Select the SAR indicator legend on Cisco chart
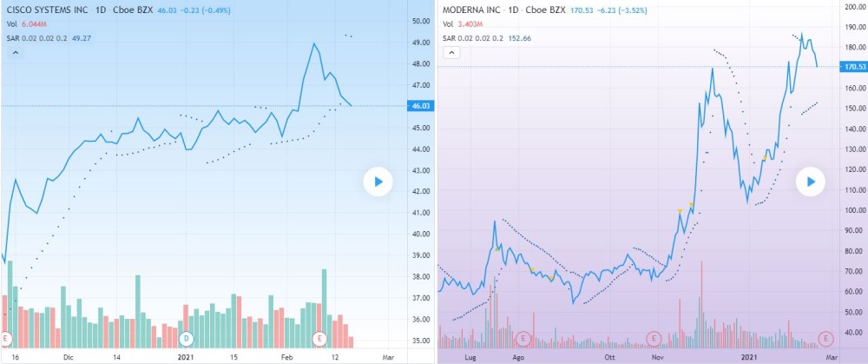Viewport: 868px width, 364px height. click(x=13, y=37)
